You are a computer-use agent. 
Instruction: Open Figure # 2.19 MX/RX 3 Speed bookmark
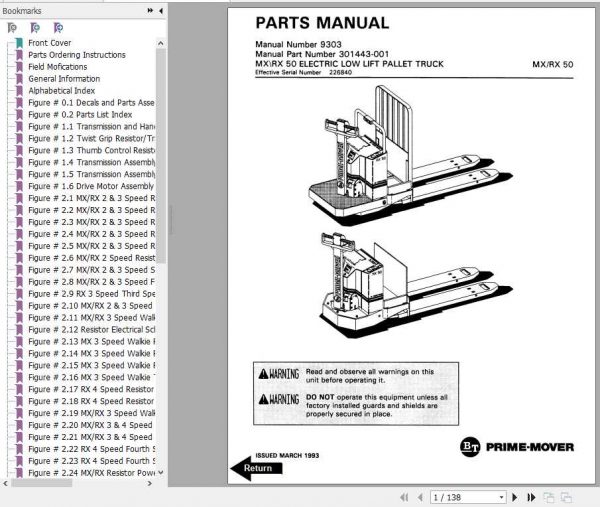[x=91, y=413]
